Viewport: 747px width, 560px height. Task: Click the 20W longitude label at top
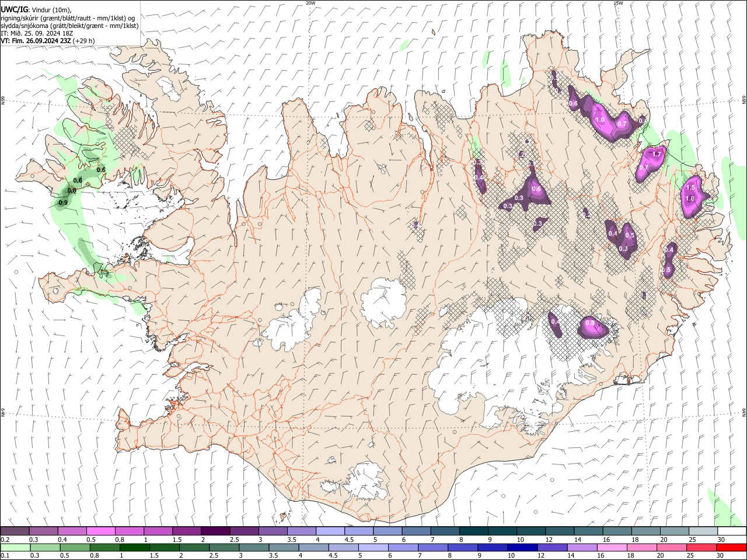point(310,3)
